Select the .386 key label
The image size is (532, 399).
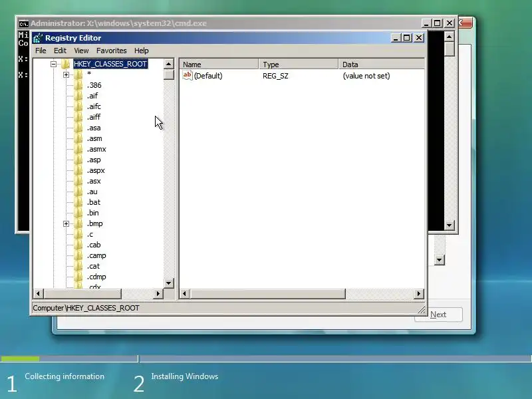pyautogui.click(x=94, y=85)
